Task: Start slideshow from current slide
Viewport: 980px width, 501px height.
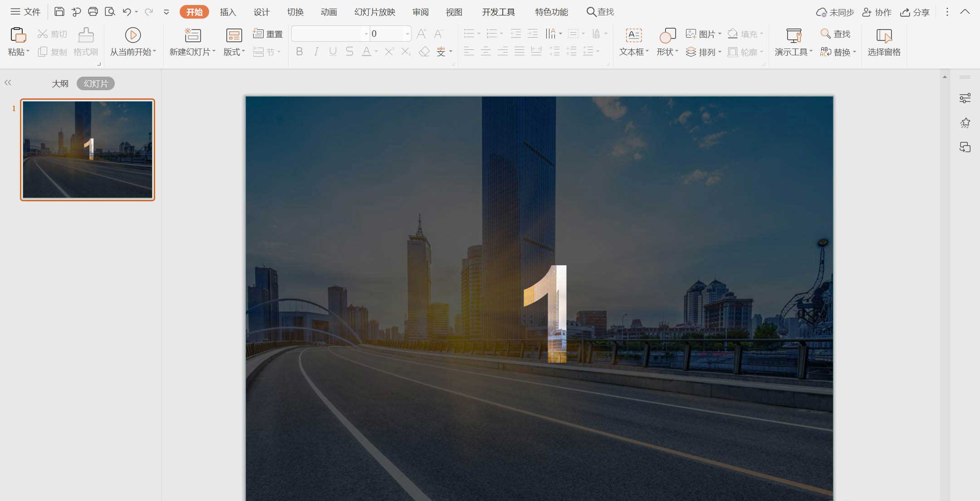Action: [x=132, y=35]
